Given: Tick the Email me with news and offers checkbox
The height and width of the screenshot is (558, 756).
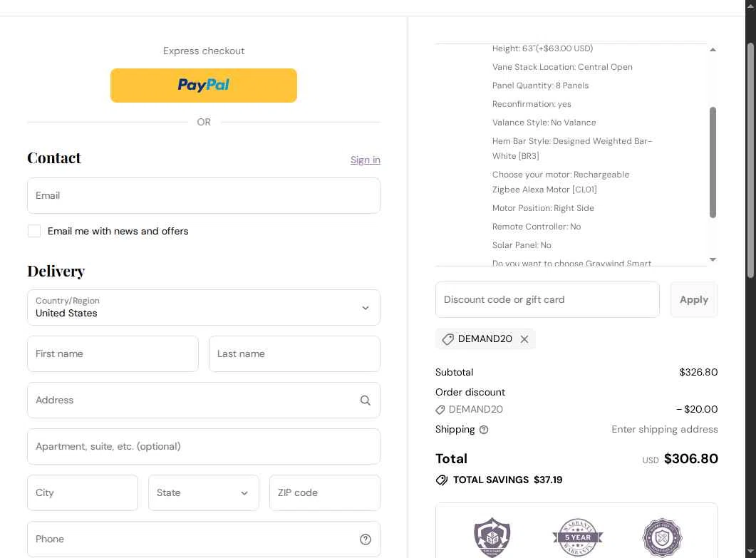Looking at the screenshot, I should tap(34, 231).
